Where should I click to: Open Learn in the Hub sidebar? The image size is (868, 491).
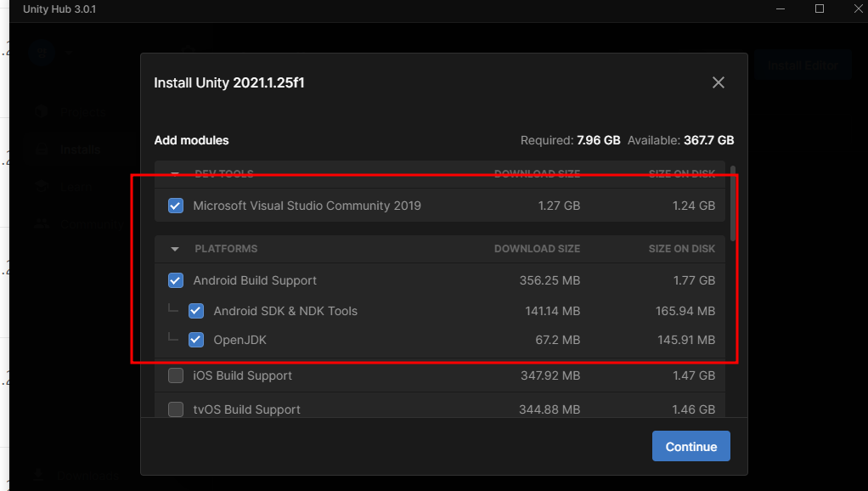pyautogui.click(x=76, y=187)
